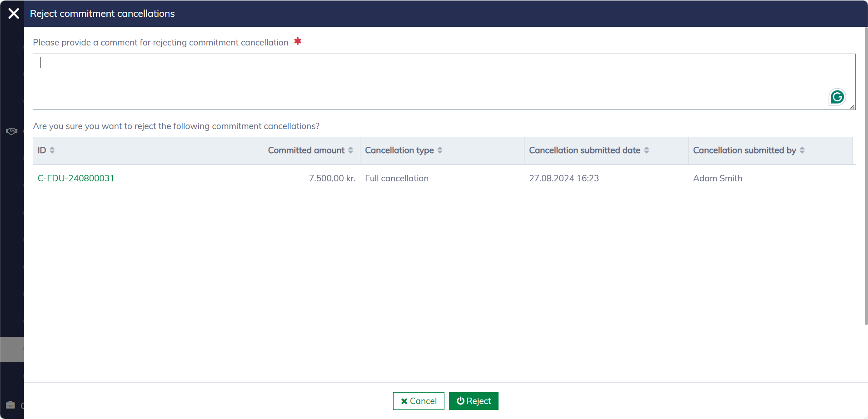Viewport: 868px width, 419px height.
Task: Click sort arrows for Cancellation submitted by
Action: click(x=802, y=150)
